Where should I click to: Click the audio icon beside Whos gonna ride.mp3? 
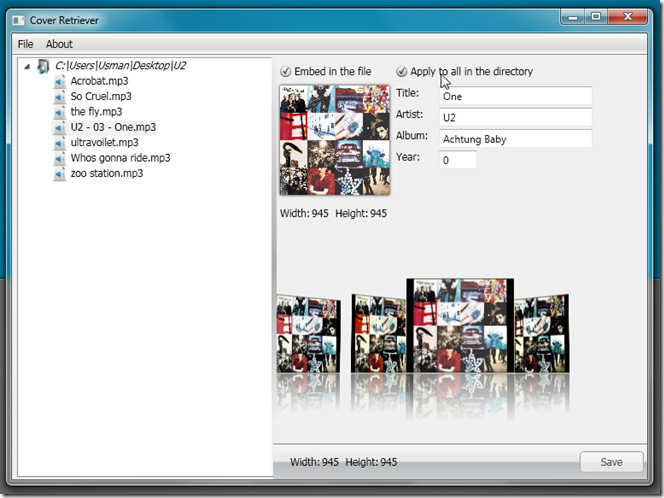pos(60,158)
